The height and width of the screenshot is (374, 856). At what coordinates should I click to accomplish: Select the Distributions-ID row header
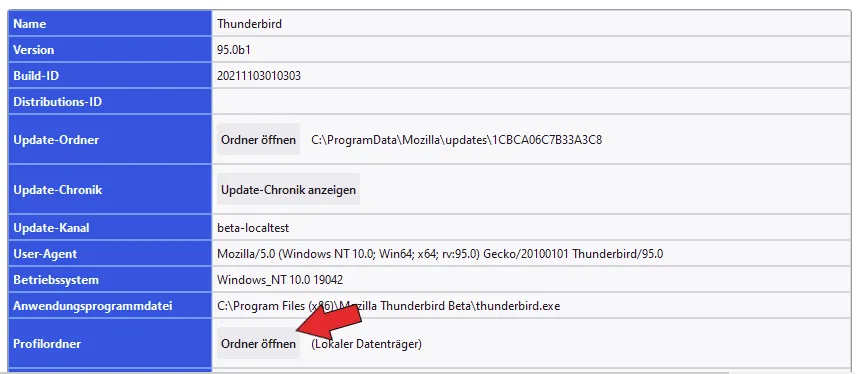tap(110, 102)
